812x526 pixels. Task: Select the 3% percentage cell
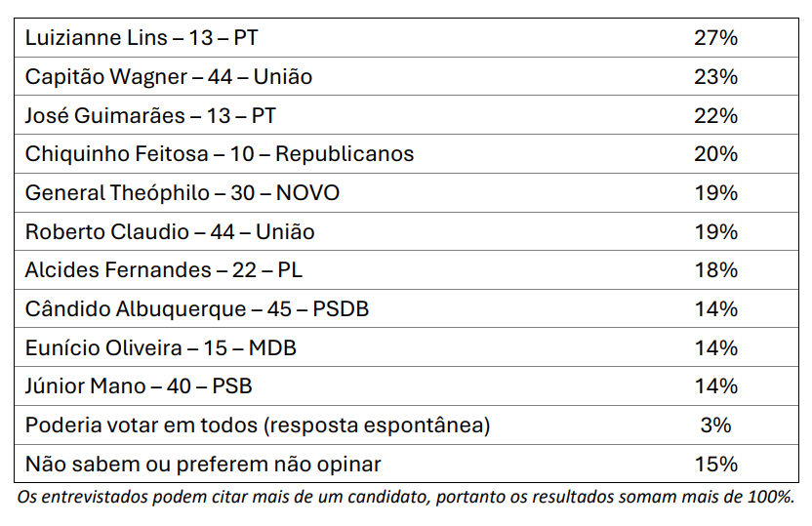point(715,425)
